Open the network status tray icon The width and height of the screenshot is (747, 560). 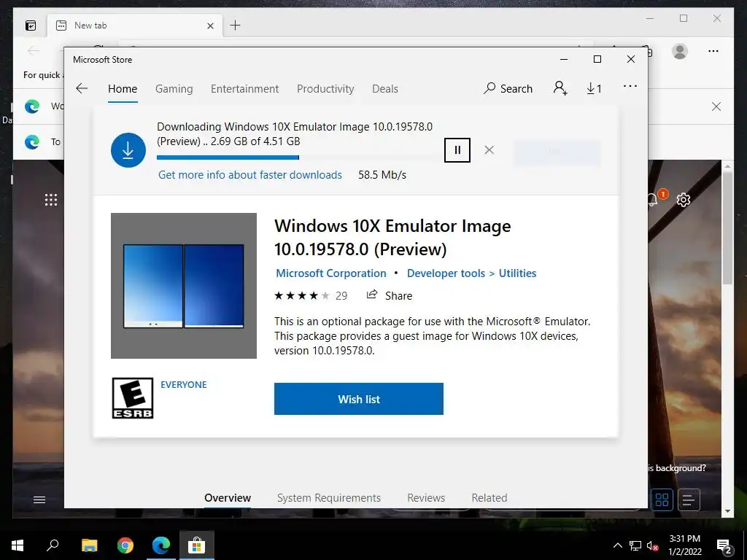(x=635, y=545)
